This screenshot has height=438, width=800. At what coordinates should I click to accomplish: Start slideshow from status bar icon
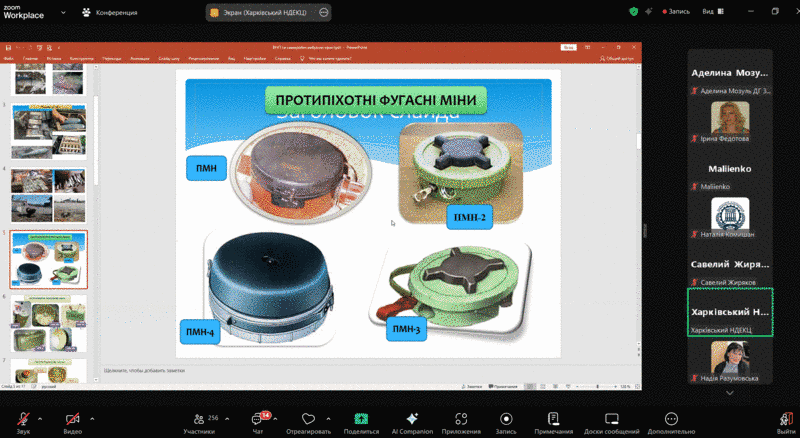coord(568,386)
